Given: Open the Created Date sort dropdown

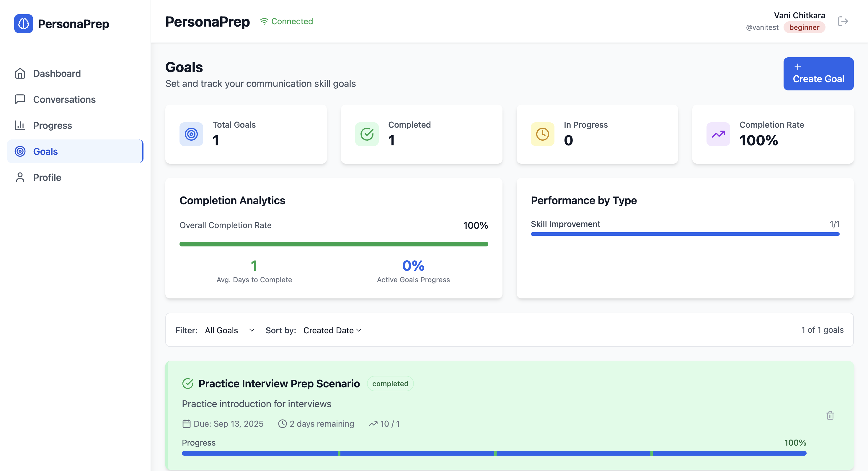Looking at the screenshot, I should (332, 330).
